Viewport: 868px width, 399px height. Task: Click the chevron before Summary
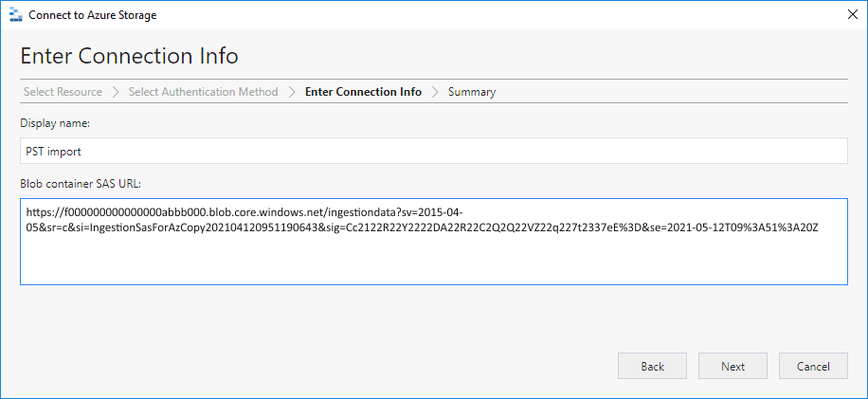pos(435,92)
